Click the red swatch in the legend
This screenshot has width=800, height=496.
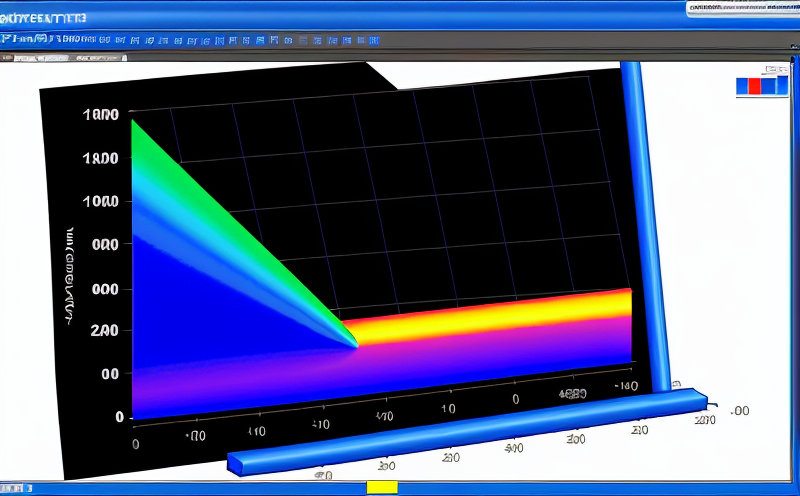pyautogui.click(x=755, y=86)
